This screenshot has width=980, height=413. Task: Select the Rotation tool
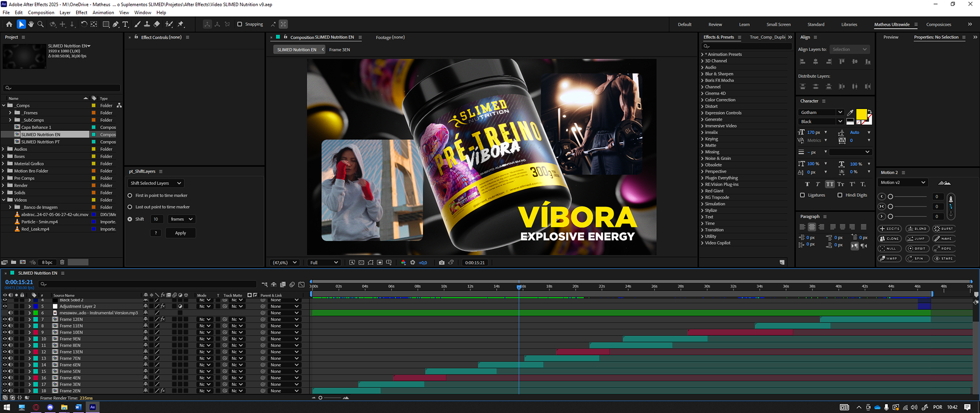click(84, 24)
